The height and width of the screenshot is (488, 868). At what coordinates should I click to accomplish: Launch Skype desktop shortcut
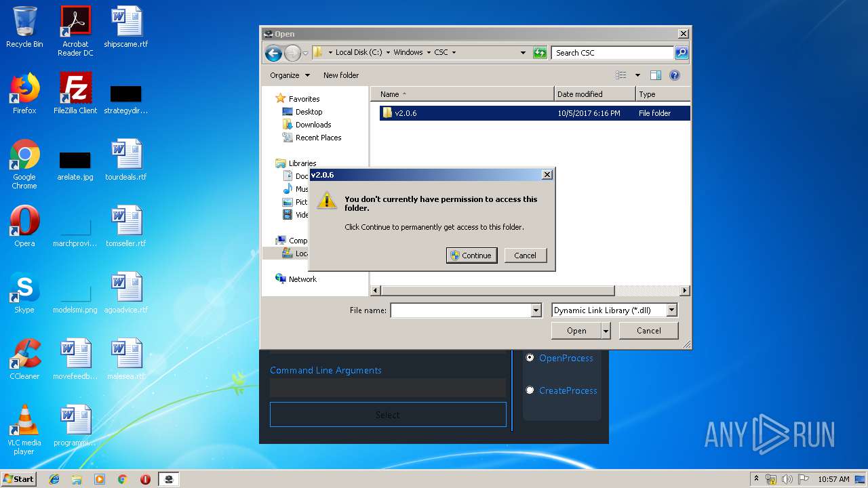click(24, 293)
